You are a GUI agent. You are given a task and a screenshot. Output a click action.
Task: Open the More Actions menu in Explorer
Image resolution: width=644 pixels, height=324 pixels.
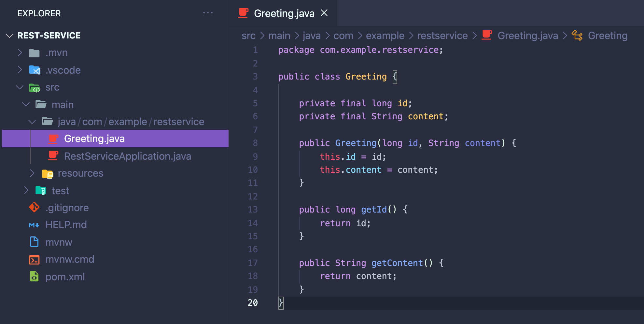208,13
